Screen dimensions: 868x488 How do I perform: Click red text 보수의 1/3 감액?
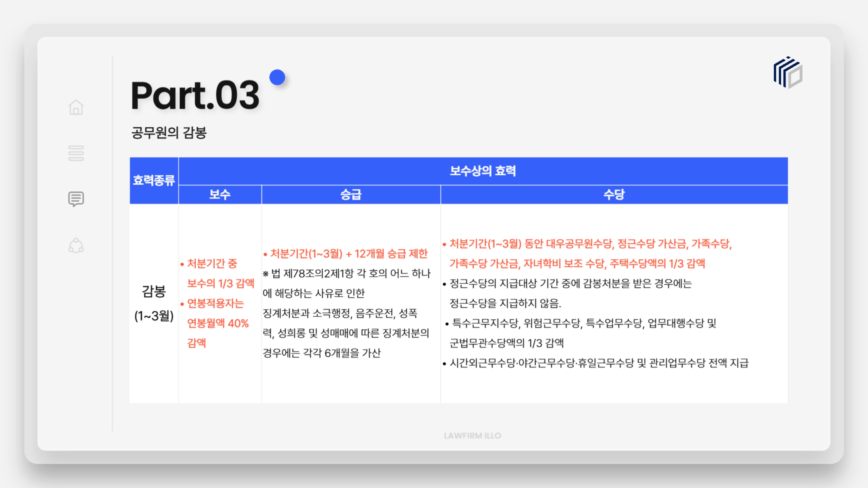[220, 283]
